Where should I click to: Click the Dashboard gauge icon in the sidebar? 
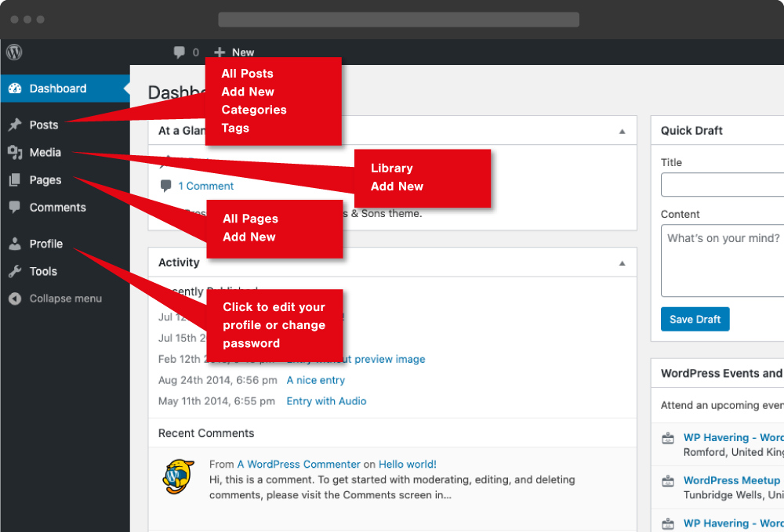coord(15,89)
